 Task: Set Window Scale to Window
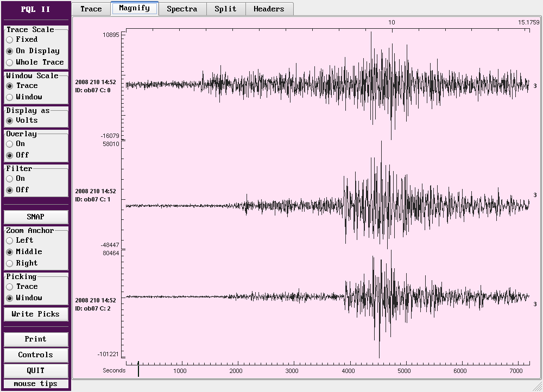pos(10,97)
